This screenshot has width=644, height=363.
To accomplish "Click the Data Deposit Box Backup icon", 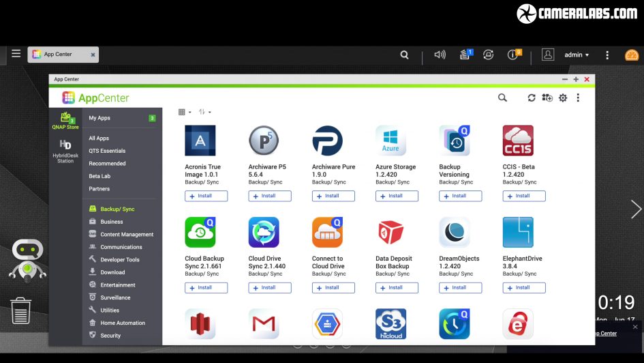I will coord(390,232).
